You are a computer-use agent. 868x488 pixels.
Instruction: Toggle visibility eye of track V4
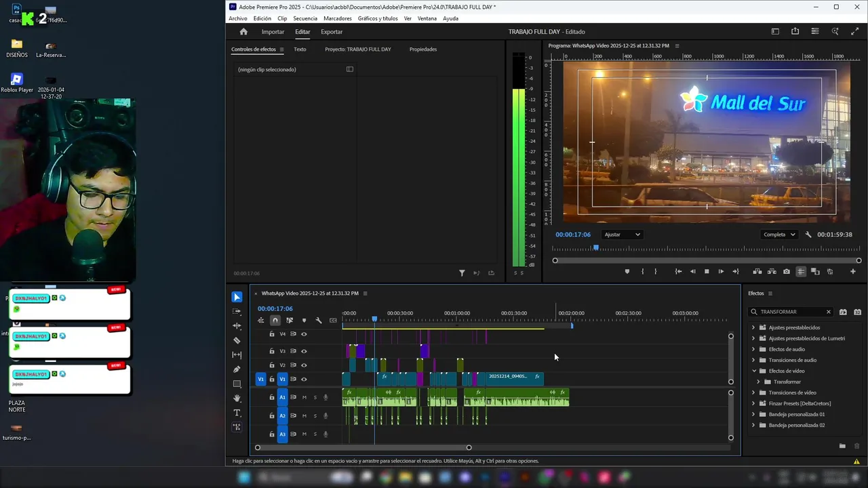pos(304,334)
